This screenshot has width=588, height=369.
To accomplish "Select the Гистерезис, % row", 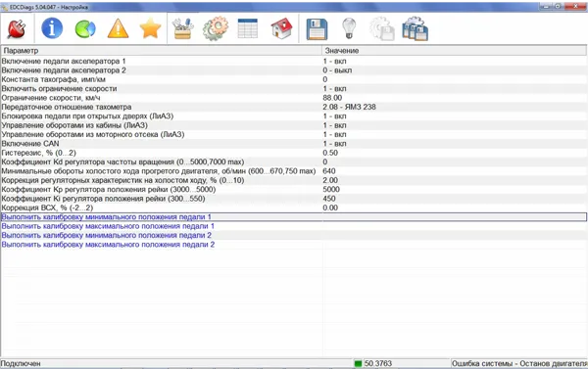I will click(294, 153).
